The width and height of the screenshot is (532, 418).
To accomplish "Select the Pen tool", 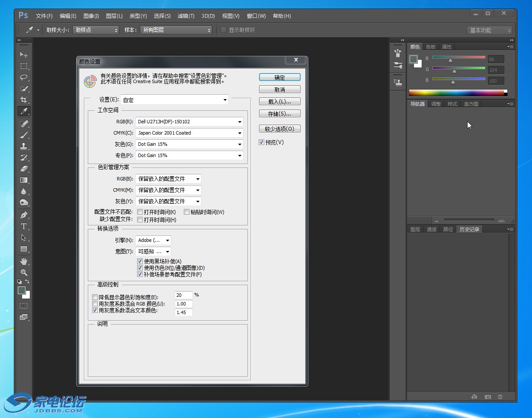I will pyautogui.click(x=24, y=215).
